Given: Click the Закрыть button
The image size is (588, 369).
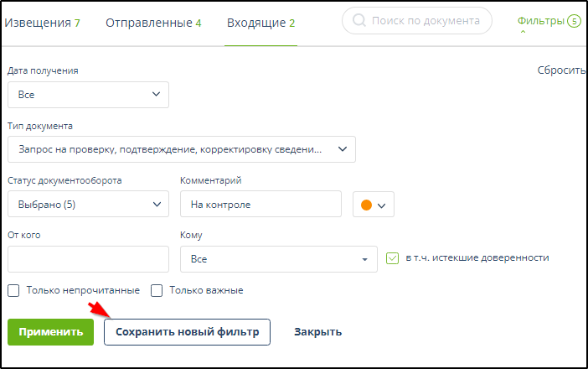Looking at the screenshot, I should (317, 331).
